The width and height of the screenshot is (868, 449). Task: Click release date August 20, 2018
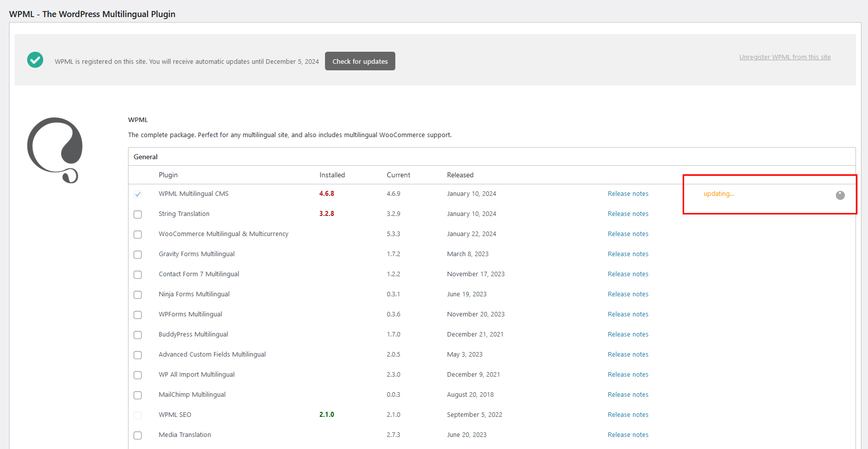470,395
